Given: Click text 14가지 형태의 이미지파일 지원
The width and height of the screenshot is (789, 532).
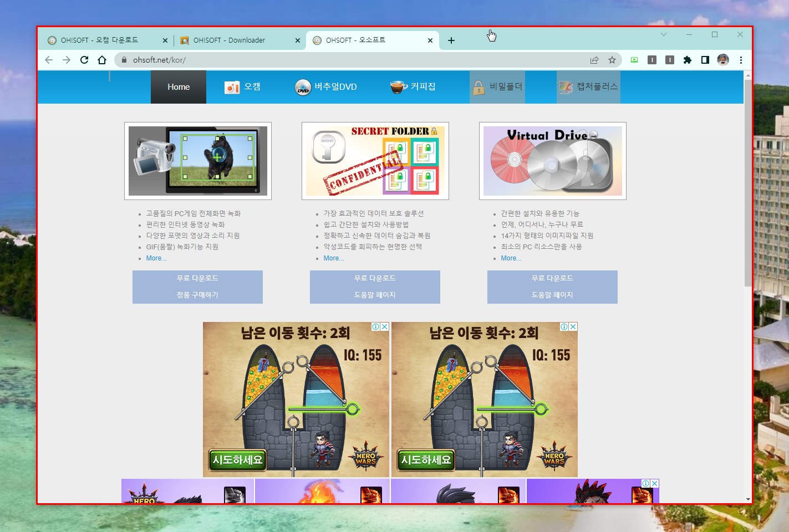Looking at the screenshot, I should point(547,236).
